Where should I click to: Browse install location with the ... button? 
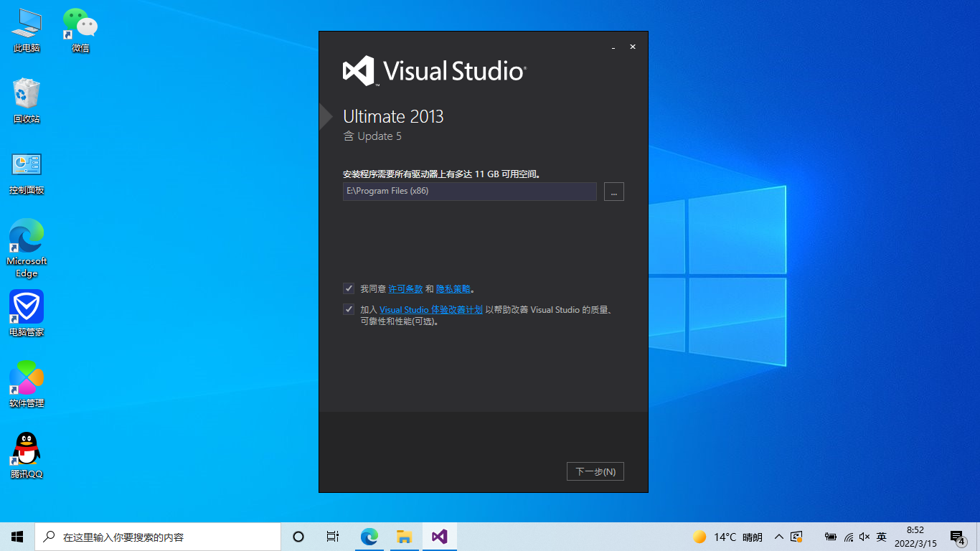[614, 192]
